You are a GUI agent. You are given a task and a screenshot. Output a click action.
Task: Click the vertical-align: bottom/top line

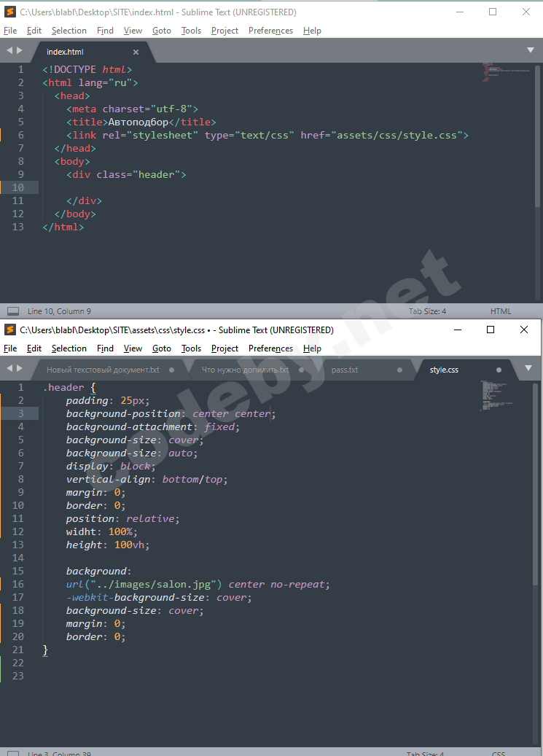(x=147, y=479)
